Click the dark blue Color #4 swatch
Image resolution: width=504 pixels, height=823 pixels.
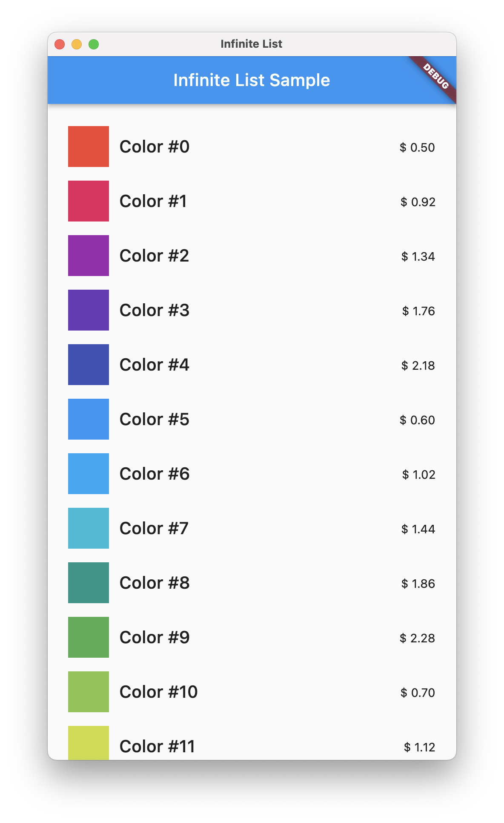coord(88,365)
